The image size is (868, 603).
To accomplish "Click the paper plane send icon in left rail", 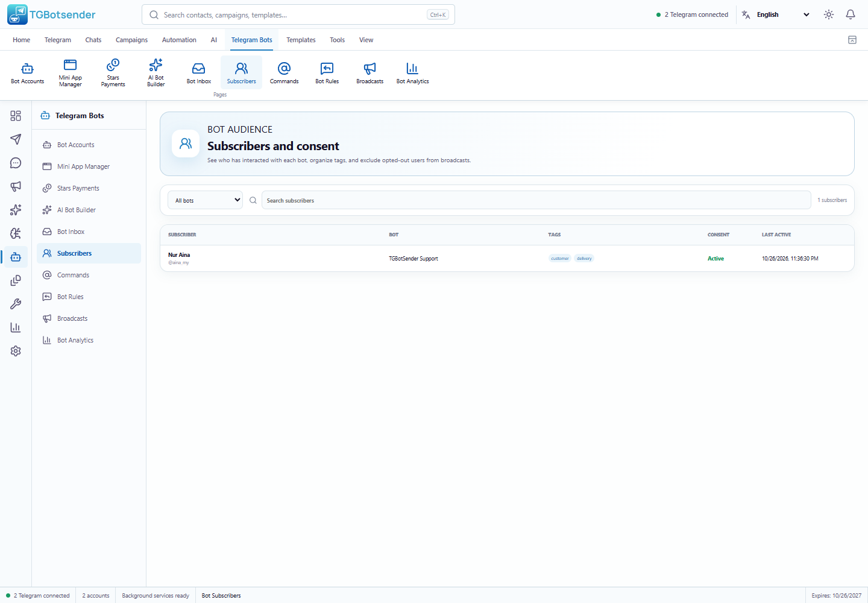I will click(16, 139).
